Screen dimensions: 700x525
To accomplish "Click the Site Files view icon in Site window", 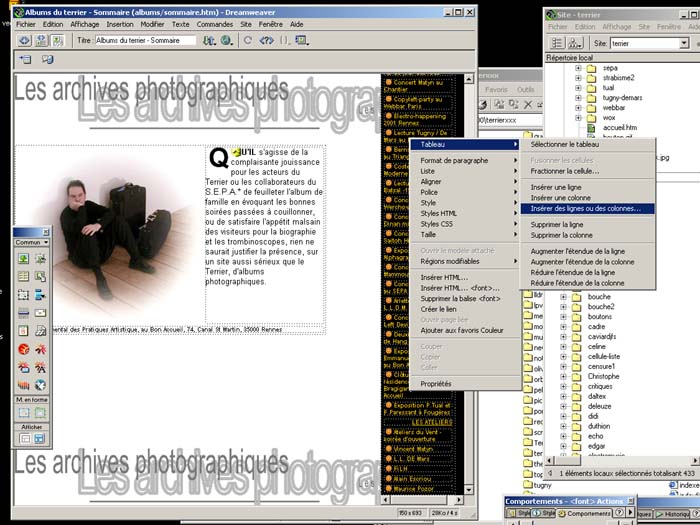I will pos(557,43).
